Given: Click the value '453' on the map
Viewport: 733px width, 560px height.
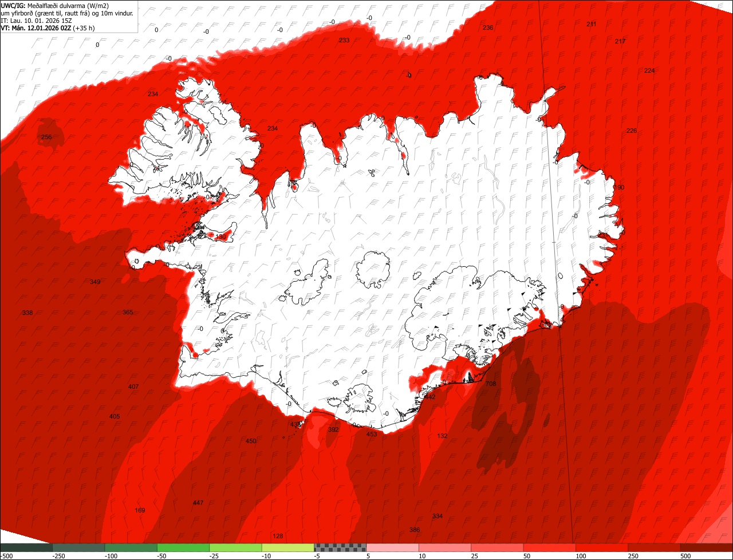Looking at the screenshot, I should tap(372, 434).
